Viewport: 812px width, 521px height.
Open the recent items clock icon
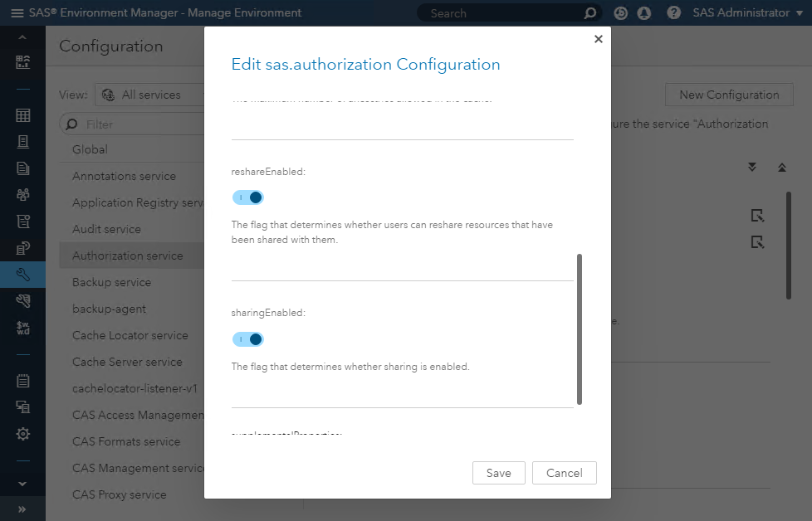pyautogui.click(x=619, y=13)
